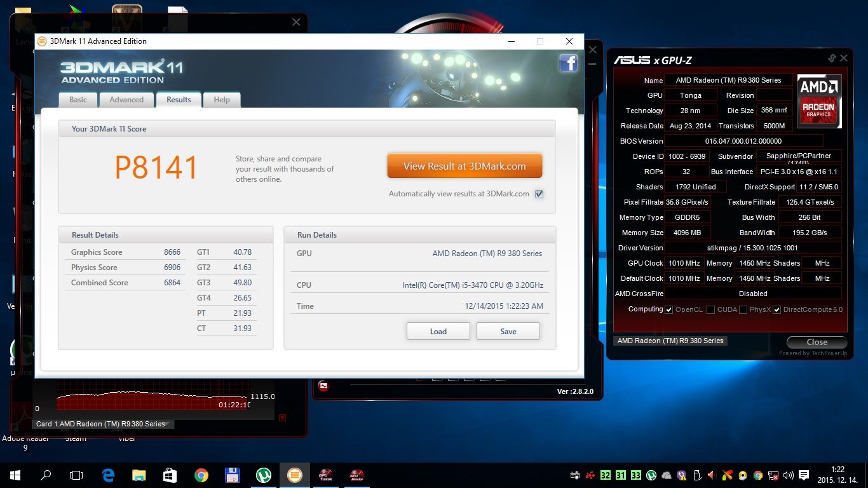The width and height of the screenshot is (868, 488).
Task: Click the GPU-Z Close button
Action: (x=817, y=342)
